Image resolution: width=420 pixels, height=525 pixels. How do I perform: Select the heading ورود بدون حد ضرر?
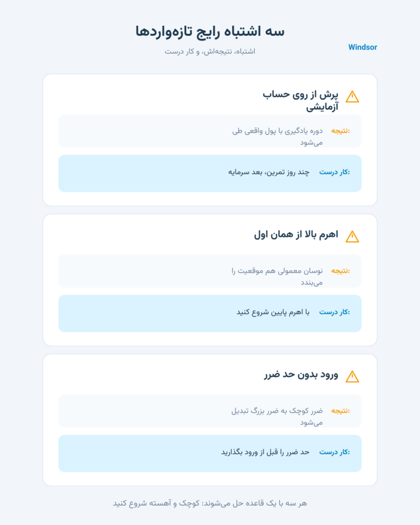(x=301, y=374)
